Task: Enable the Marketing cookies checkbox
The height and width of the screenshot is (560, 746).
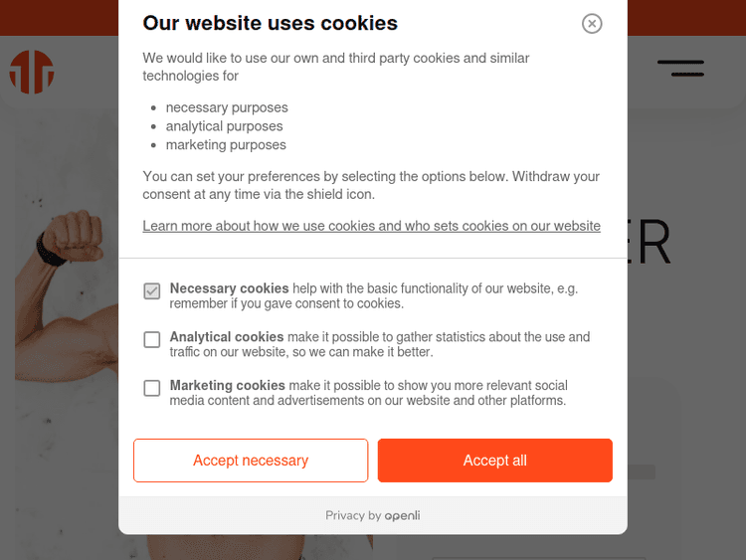Action: pos(152,388)
